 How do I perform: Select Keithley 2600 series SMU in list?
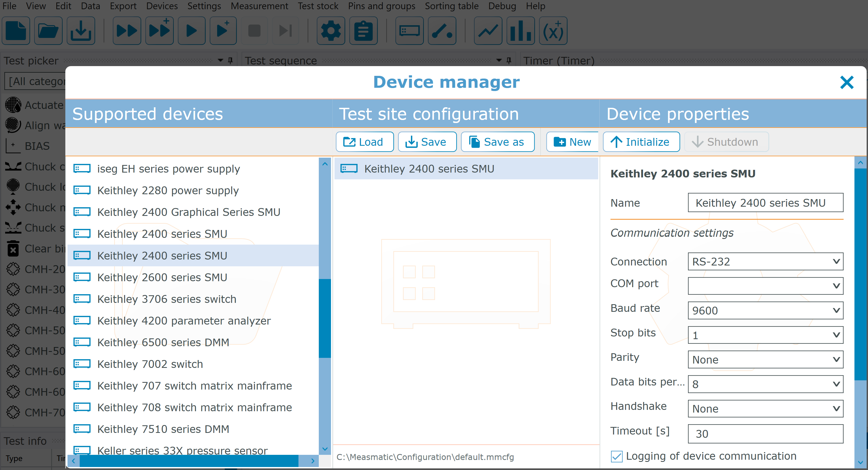point(193,277)
